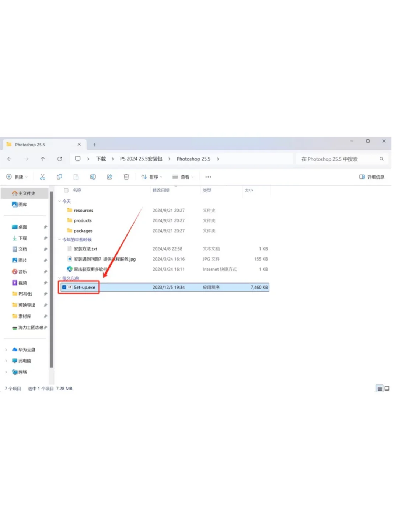Open the 排序 sort dropdown
The image size is (398, 532).
(152, 177)
